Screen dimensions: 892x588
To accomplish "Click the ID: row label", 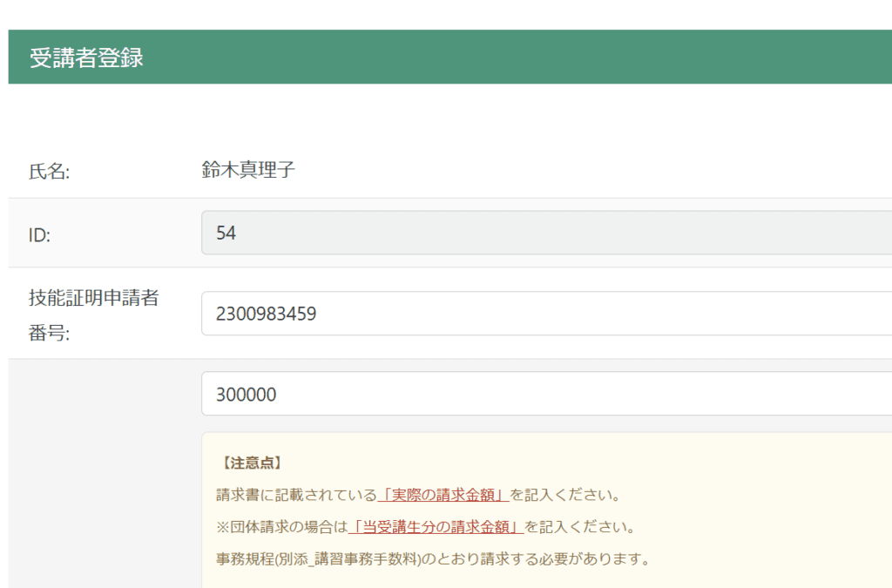I will (40, 235).
